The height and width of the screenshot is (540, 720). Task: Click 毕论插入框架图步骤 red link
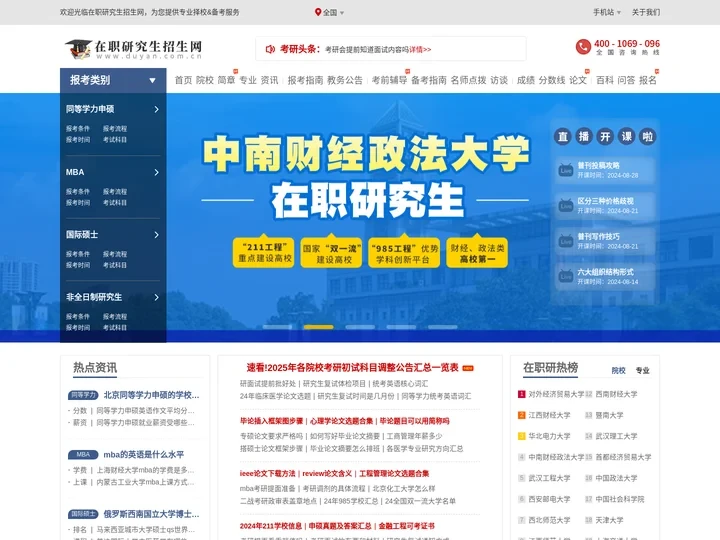click(271, 421)
